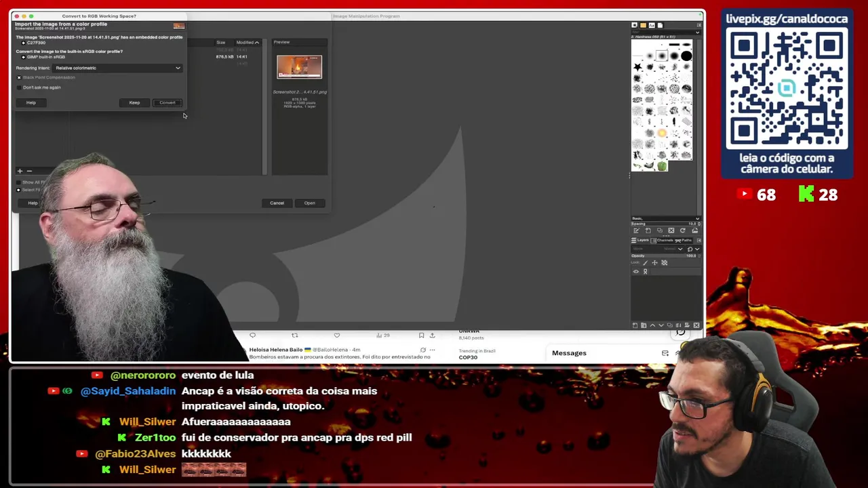Switch to the Fonts tab in the dock
Viewport: 868px width, 488px height.
pos(652,25)
